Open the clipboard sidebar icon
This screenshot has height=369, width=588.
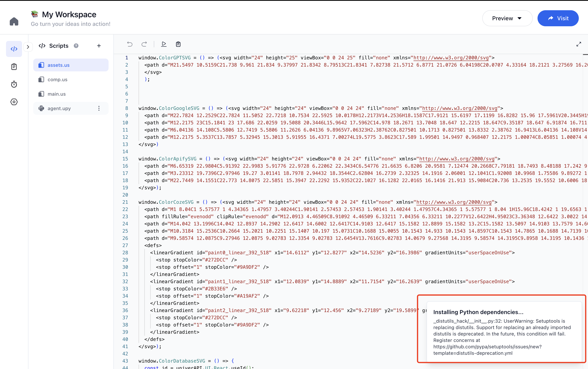point(14,67)
